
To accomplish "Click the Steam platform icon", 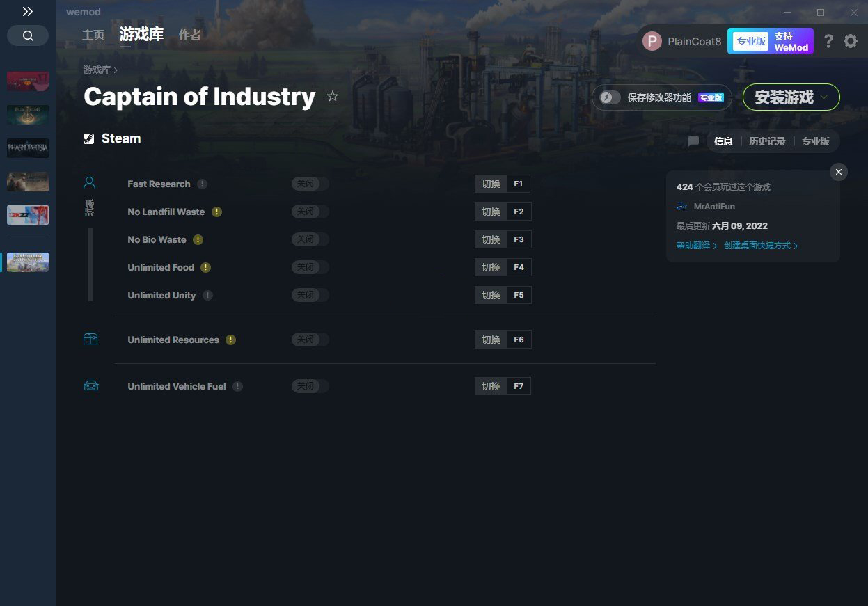I will coord(88,138).
